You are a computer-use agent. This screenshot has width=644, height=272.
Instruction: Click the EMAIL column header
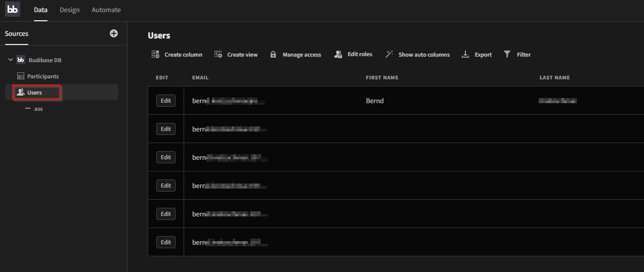[200, 78]
